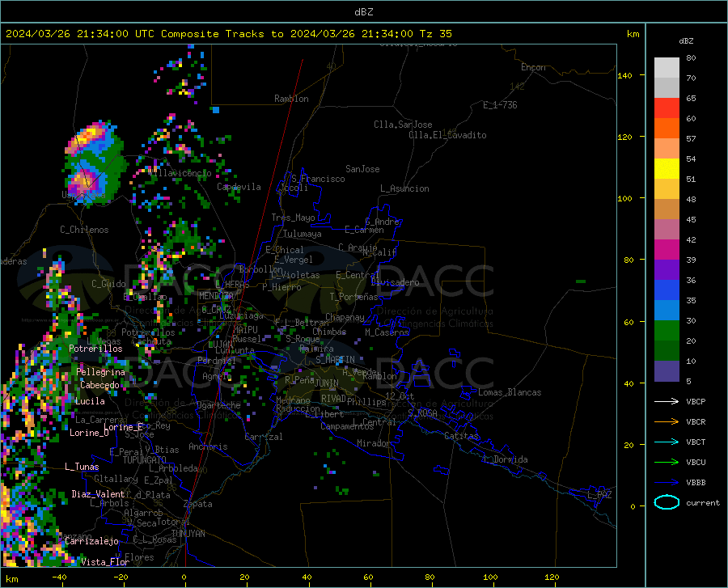Click the 'Encon' label on the map
This screenshot has height=588, width=728.
coord(533,67)
